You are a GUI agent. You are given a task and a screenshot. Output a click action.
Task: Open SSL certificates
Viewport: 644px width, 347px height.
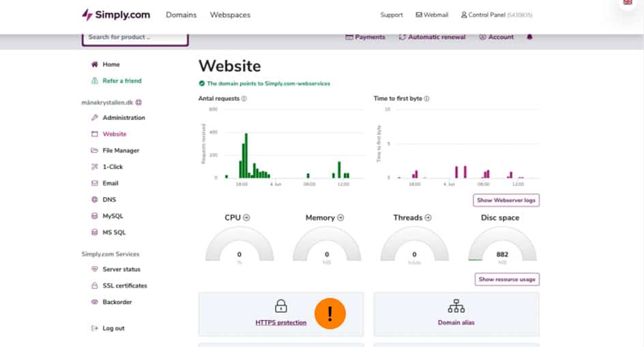click(124, 286)
